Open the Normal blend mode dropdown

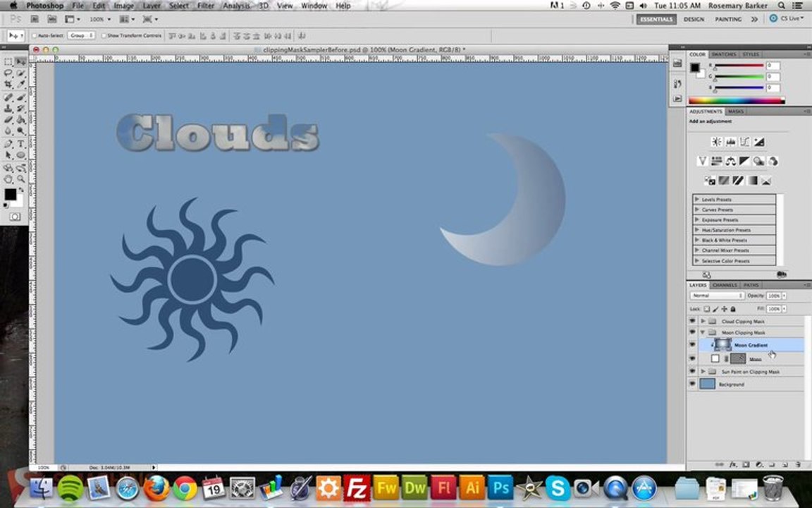[718, 296]
